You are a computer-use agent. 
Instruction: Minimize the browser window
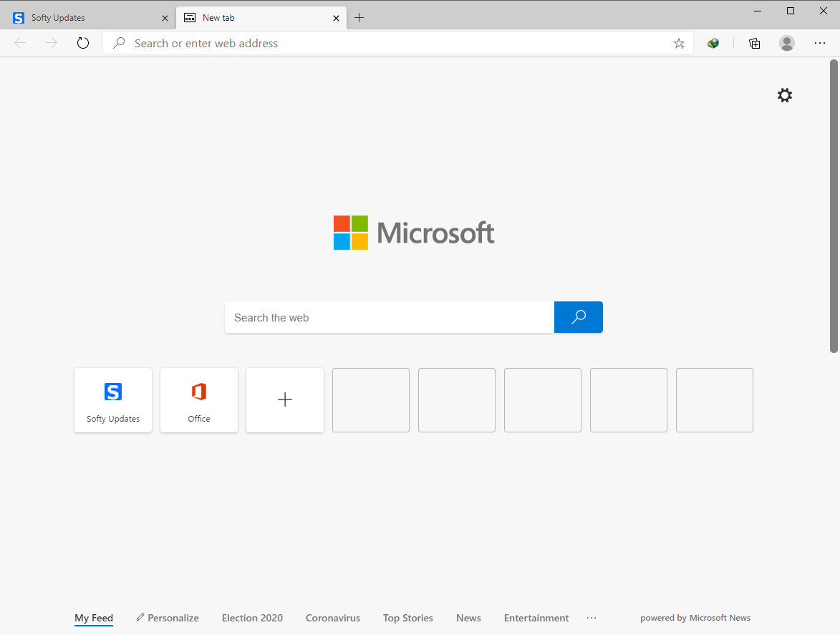click(x=758, y=11)
